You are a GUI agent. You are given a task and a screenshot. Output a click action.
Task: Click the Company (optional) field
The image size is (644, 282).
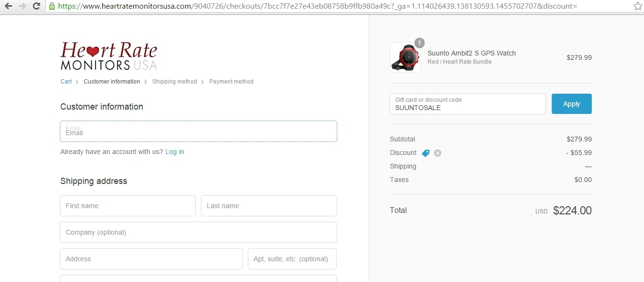click(199, 232)
